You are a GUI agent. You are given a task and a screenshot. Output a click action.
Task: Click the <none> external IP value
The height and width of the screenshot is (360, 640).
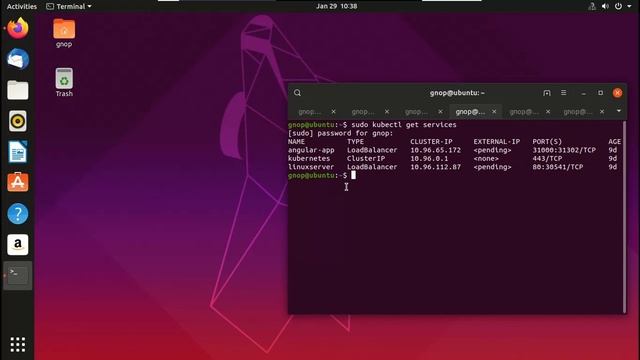click(x=486, y=158)
